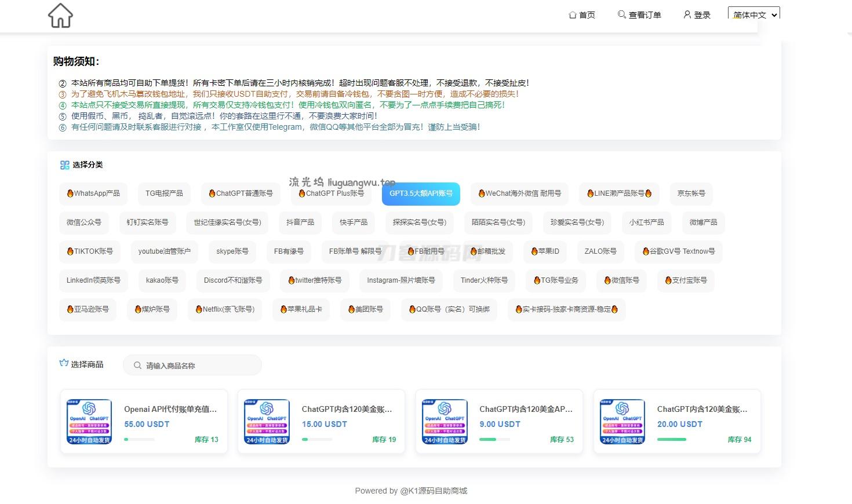
Task: Click the person icon beside 登录
Action: pyautogui.click(x=687, y=14)
